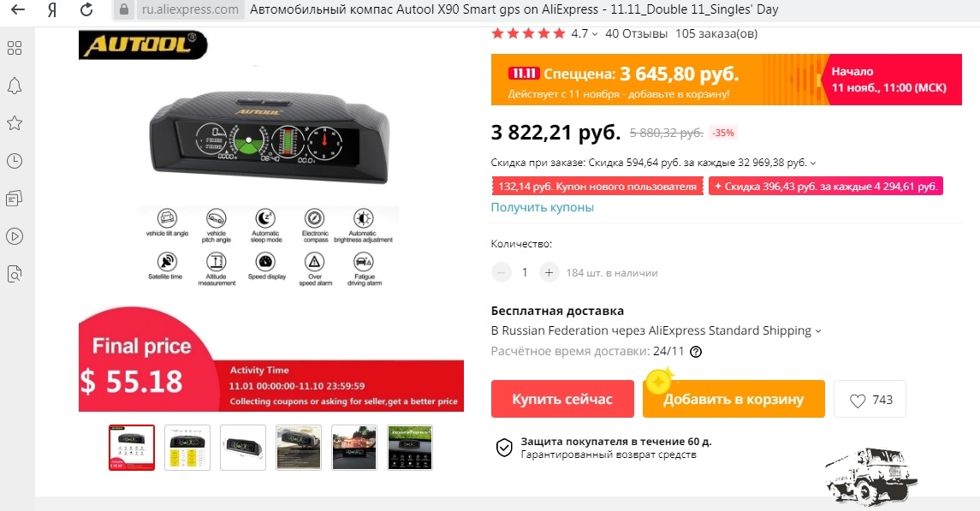The image size is (980, 511).
Task: Open the 40 Отзывы reviews link
Action: pos(636,33)
